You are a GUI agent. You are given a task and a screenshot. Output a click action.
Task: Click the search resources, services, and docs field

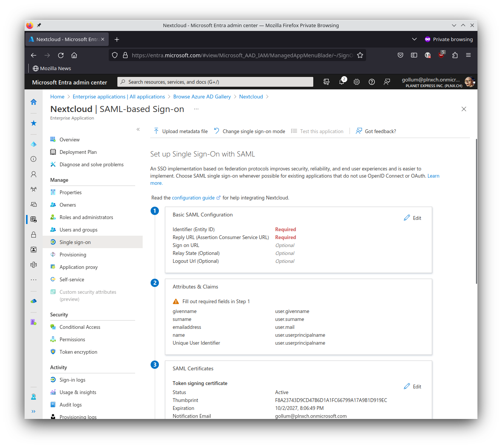point(215,82)
